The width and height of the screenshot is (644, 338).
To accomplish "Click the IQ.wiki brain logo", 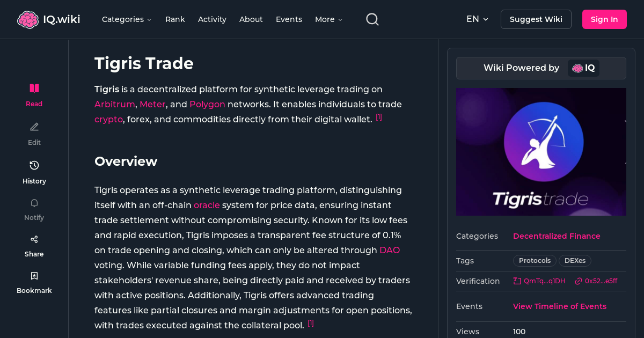I will [x=28, y=19].
